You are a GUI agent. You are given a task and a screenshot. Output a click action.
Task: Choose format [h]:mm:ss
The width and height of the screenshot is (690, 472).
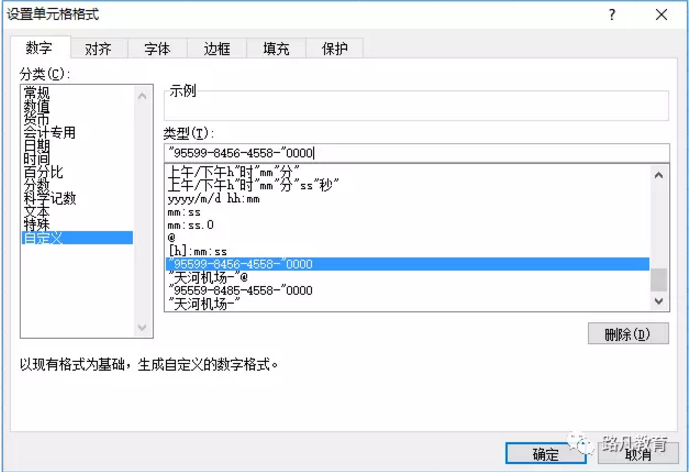click(x=407, y=251)
